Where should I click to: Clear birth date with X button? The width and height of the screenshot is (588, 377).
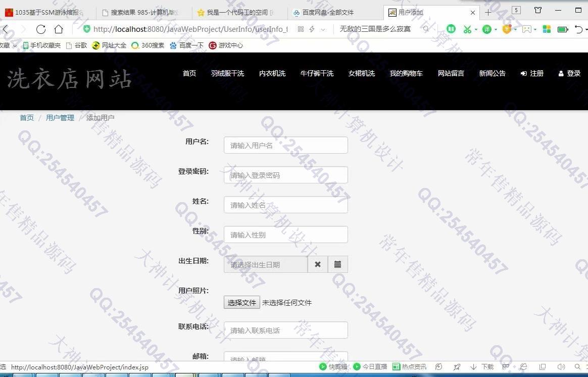pyautogui.click(x=318, y=264)
